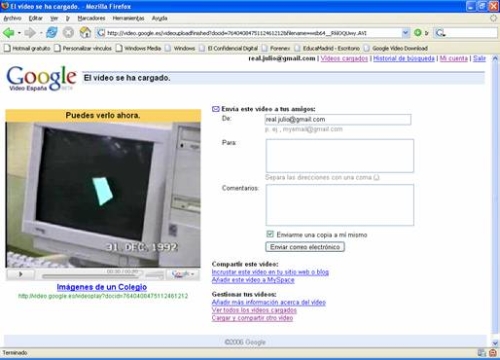Screen dimensions: 500x360
Task: Click the green Go button beside address bar
Action: (417, 33)
